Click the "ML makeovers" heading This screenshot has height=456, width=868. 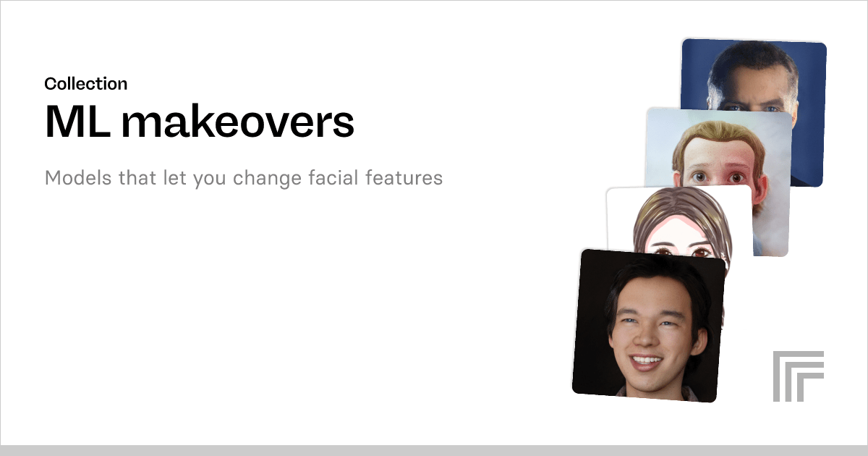coord(200,121)
